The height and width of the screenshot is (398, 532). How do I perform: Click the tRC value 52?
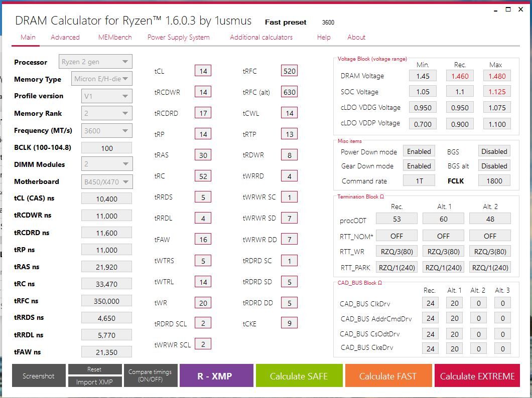tap(203, 176)
